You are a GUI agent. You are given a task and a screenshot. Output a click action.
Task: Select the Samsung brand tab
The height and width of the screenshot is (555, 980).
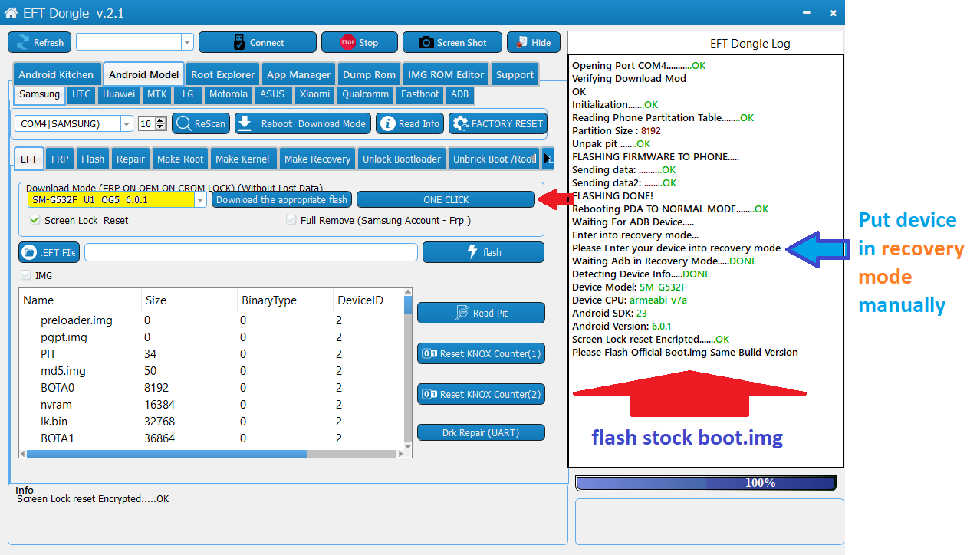(x=39, y=94)
